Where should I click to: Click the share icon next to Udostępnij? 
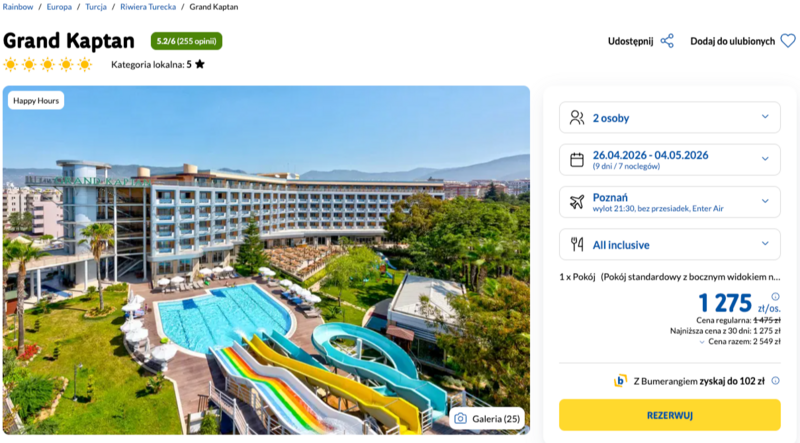point(667,41)
